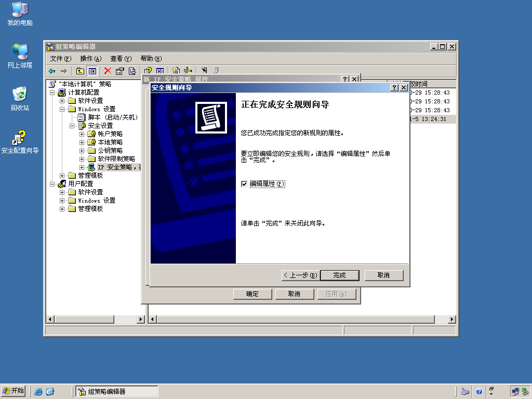The width and height of the screenshot is (532, 399).
Task: Click the 安全设置 tree node icon
Action: click(x=82, y=126)
